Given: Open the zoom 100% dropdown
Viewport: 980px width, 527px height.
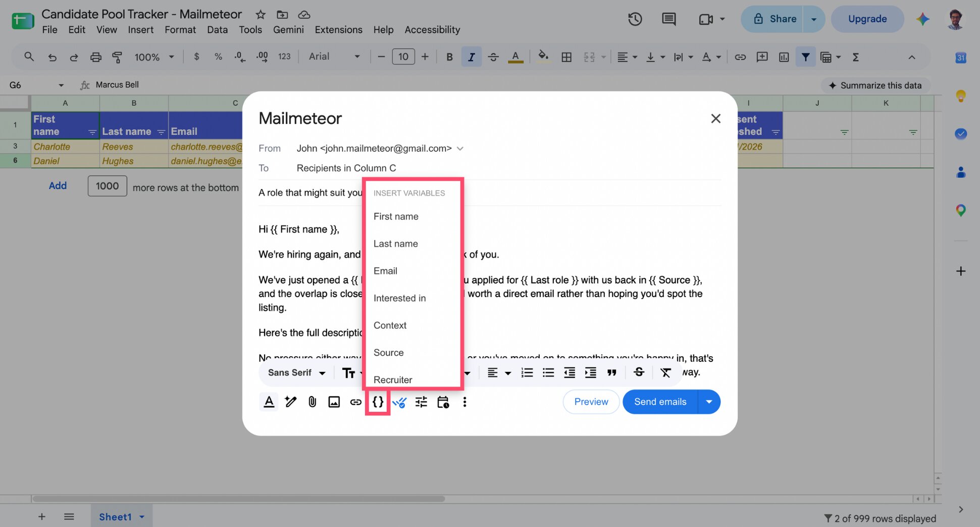Looking at the screenshot, I should [154, 57].
